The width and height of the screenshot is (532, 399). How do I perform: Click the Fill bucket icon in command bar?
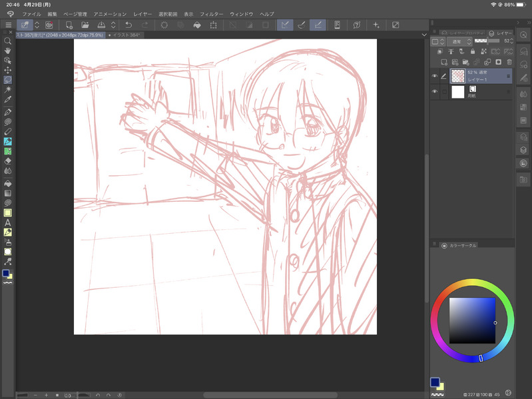[197, 25]
